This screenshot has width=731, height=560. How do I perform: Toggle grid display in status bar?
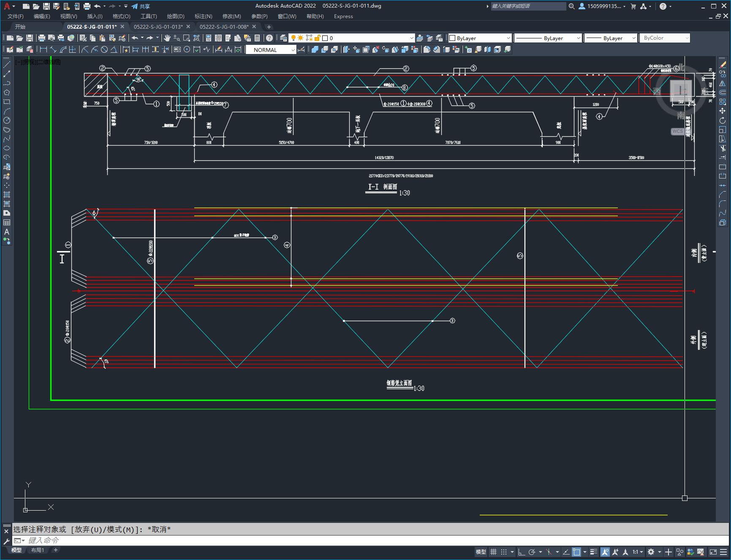[x=493, y=552]
